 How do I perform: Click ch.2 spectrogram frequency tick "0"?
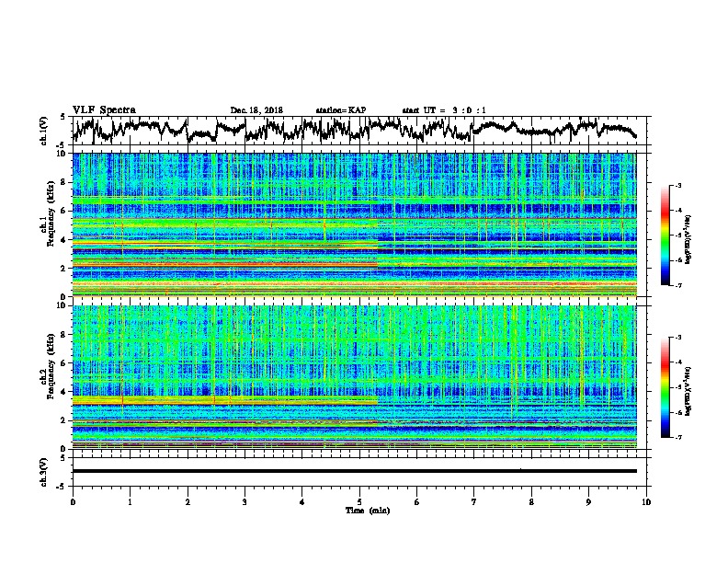(64, 449)
